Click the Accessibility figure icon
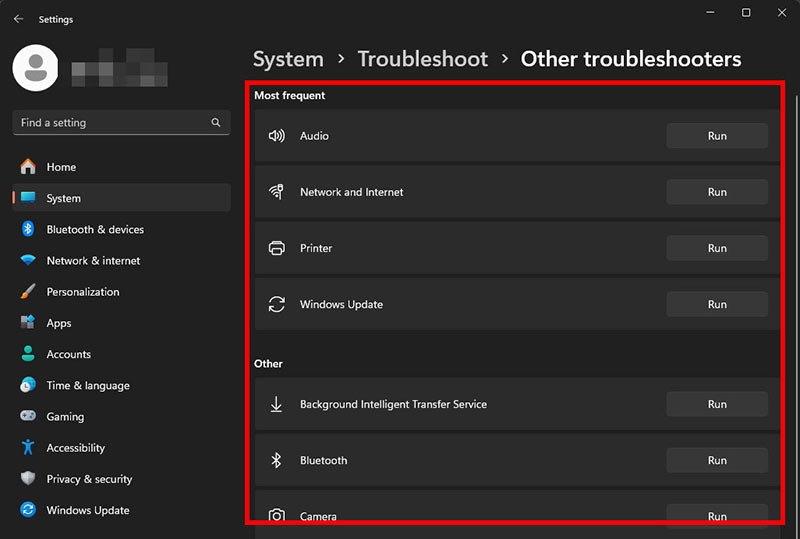The image size is (800, 539). [28, 447]
